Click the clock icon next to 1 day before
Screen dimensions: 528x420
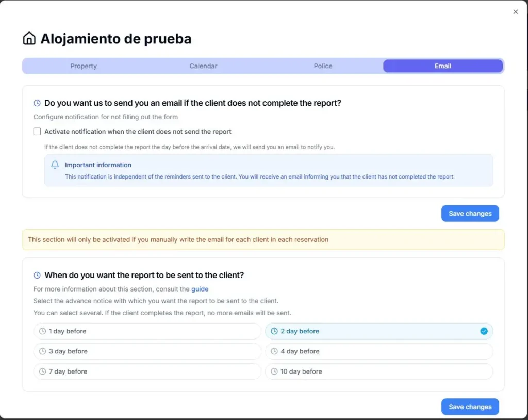pyautogui.click(x=42, y=331)
